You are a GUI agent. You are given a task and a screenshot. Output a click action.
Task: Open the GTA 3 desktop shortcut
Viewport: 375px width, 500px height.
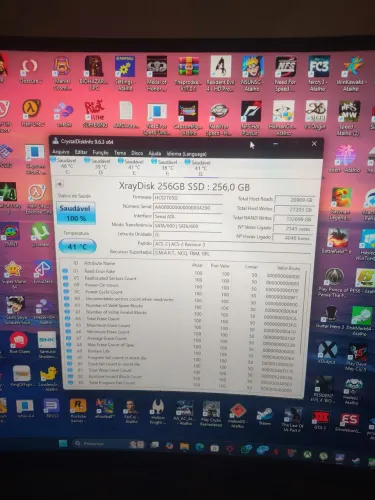point(320,420)
